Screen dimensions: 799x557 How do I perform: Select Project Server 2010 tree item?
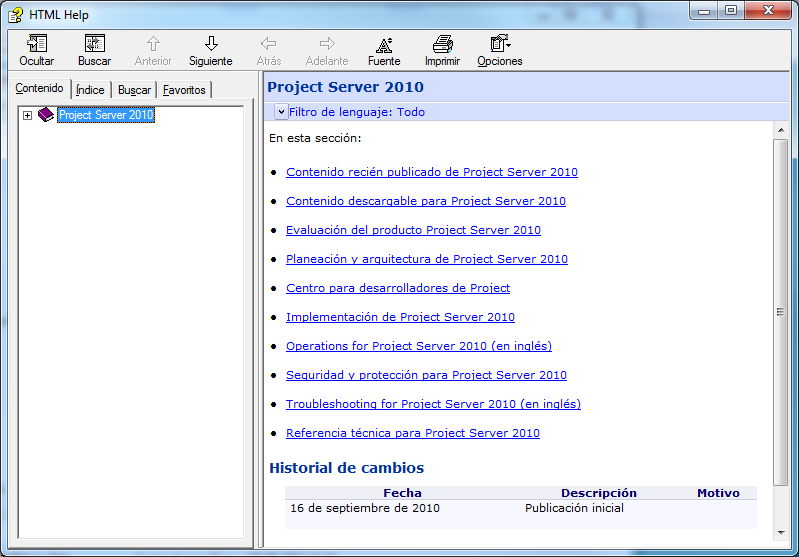coord(106,115)
